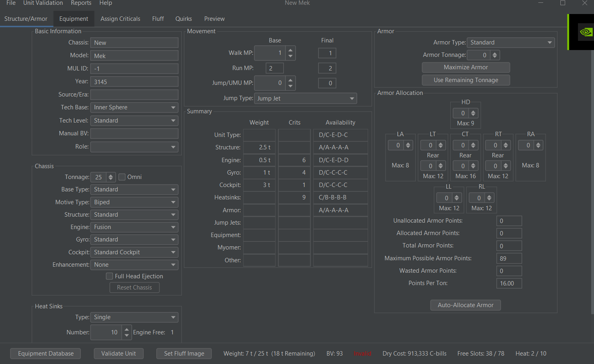
Task: Open the Jump Type dropdown
Action: coord(305,99)
